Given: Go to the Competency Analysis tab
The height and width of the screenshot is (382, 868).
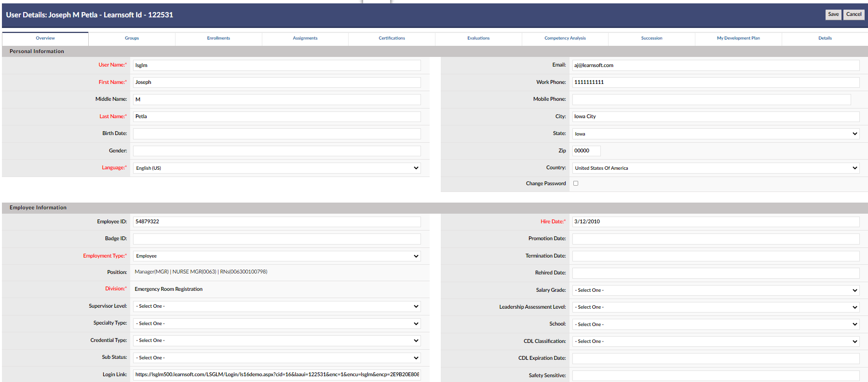Looking at the screenshot, I should 565,38.
